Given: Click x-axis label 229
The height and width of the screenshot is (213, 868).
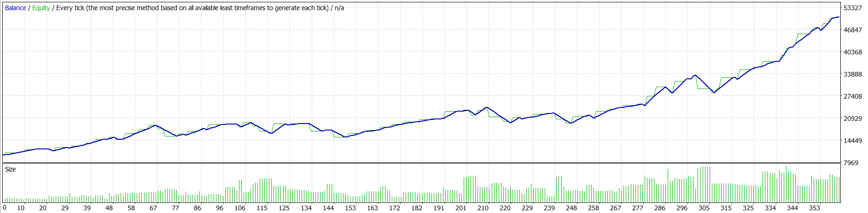Looking at the screenshot, I should click(527, 208).
